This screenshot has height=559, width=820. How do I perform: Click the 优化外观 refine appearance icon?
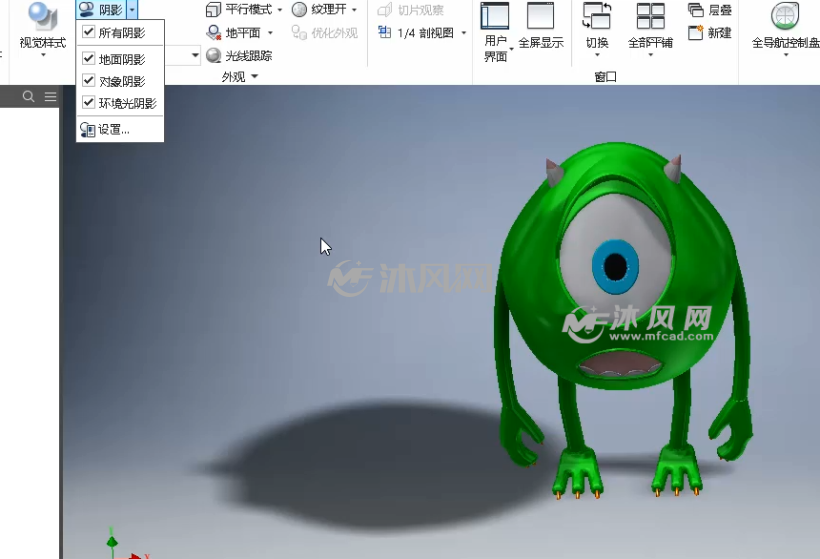pos(299,32)
